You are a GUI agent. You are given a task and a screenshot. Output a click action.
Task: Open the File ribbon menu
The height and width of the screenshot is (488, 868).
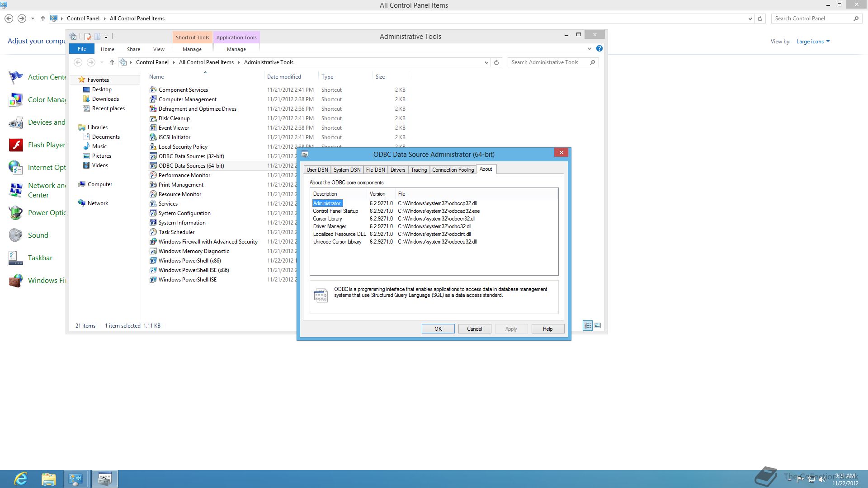pyautogui.click(x=82, y=49)
